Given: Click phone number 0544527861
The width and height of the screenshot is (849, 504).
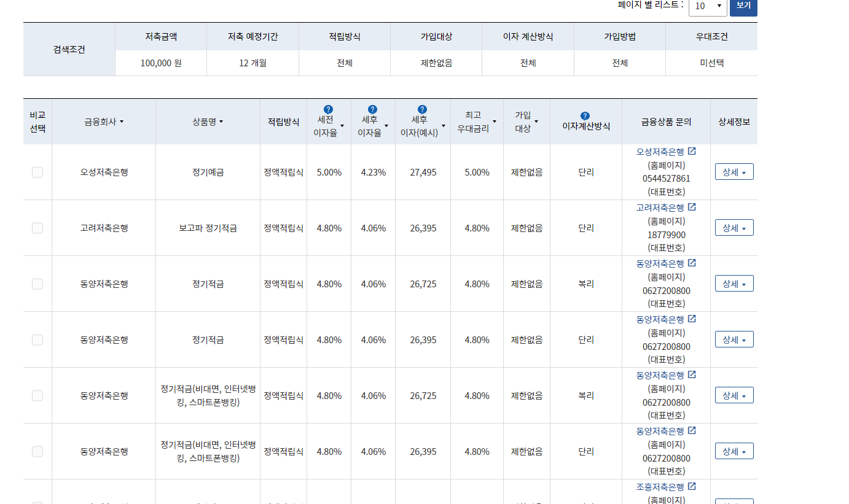Looking at the screenshot, I should (667, 179).
